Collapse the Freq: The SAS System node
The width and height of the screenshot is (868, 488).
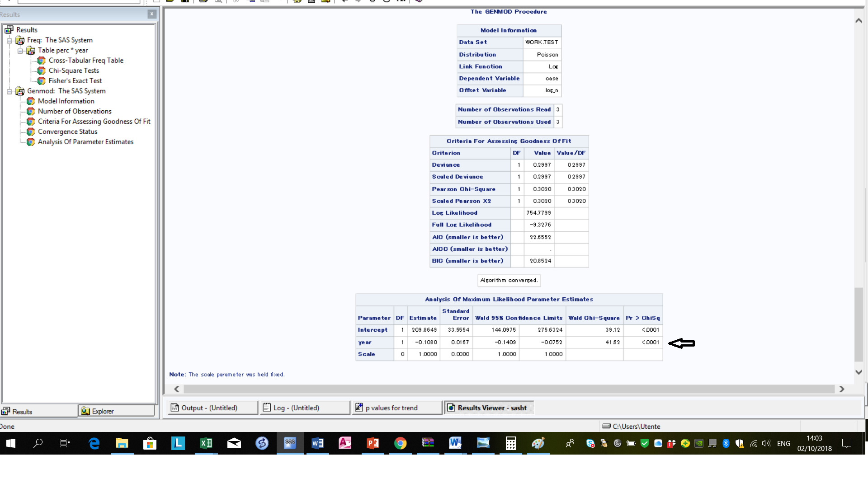(9, 40)
